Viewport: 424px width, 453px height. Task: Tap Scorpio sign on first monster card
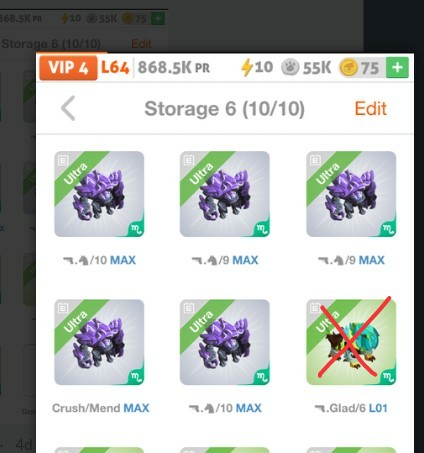coord(137,229)
